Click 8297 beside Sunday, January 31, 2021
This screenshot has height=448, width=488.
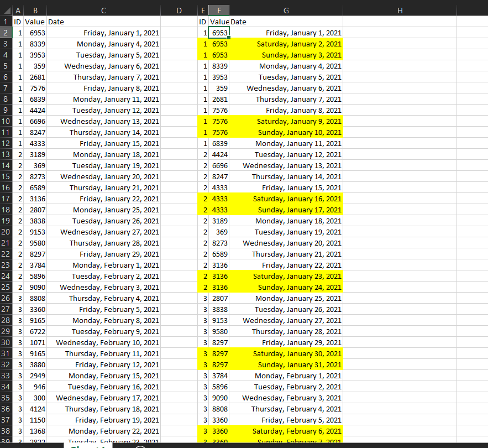click(x=219, y=364)
